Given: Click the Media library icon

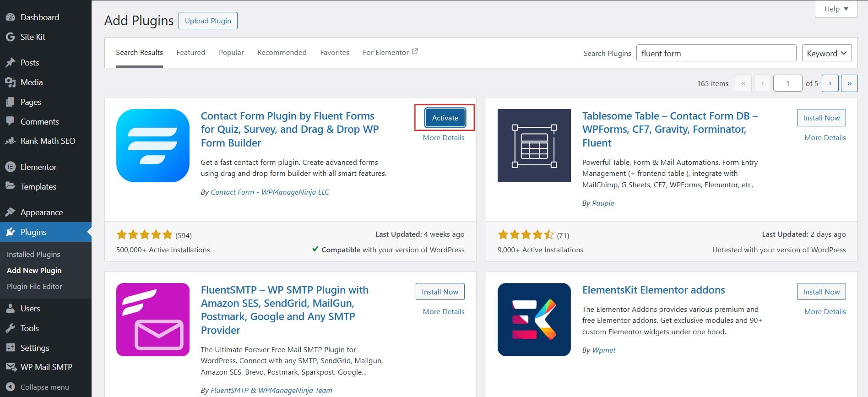Looking at the screenshot, I should [10, 82].
